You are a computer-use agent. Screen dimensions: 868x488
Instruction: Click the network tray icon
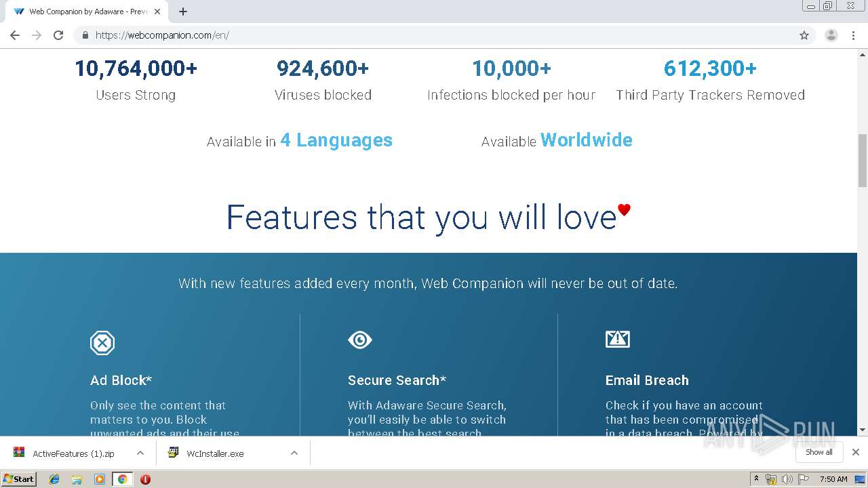771,479
